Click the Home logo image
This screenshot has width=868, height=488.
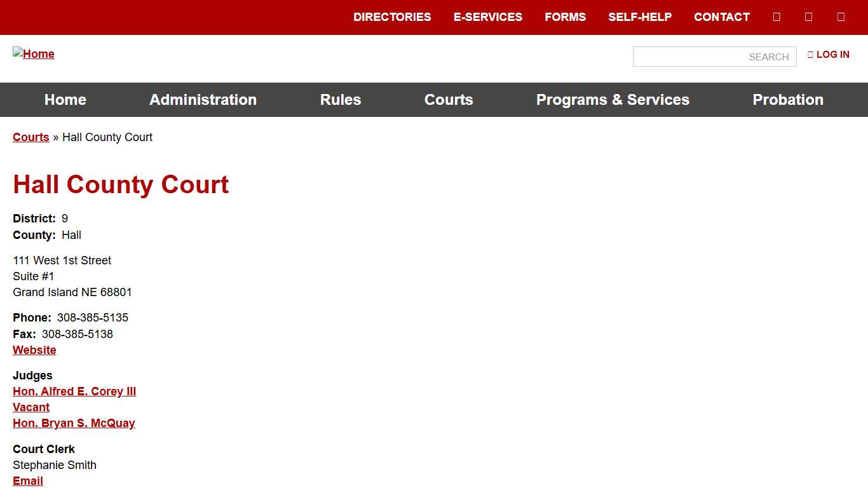click(34, 54)
